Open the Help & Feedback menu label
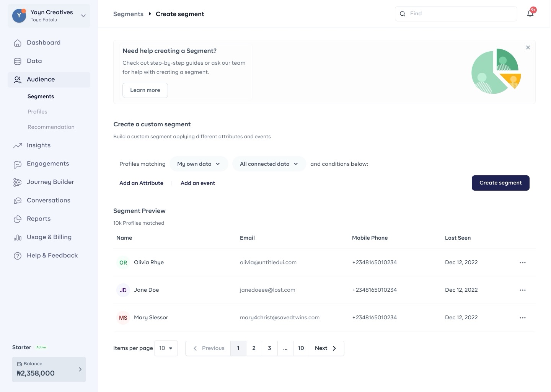Viewport: 551px width, 392px height. (52, 256)
